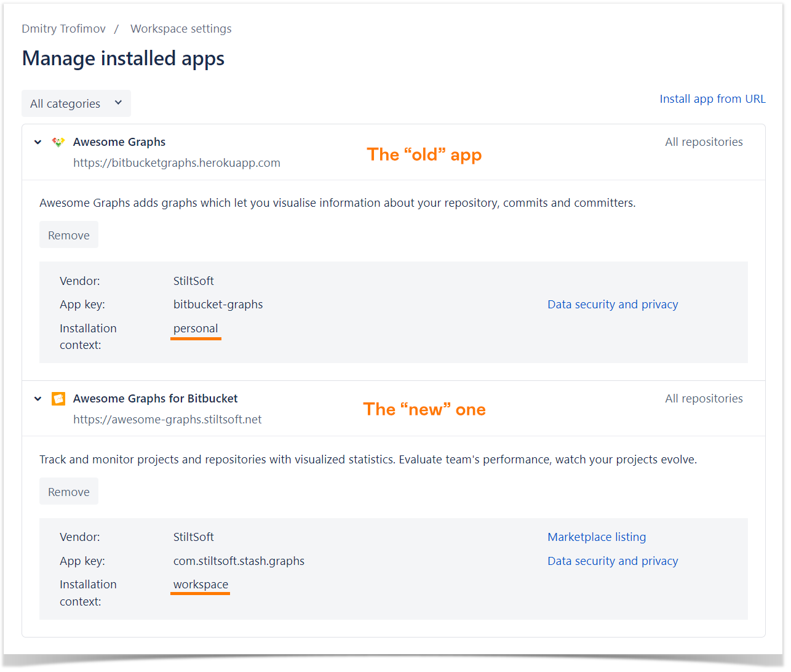Image resolution: width=791 pixels, height=672 pixels.
Task: Remove Awesome Graphs for Bitbucket app
Action: coord(69,492)
